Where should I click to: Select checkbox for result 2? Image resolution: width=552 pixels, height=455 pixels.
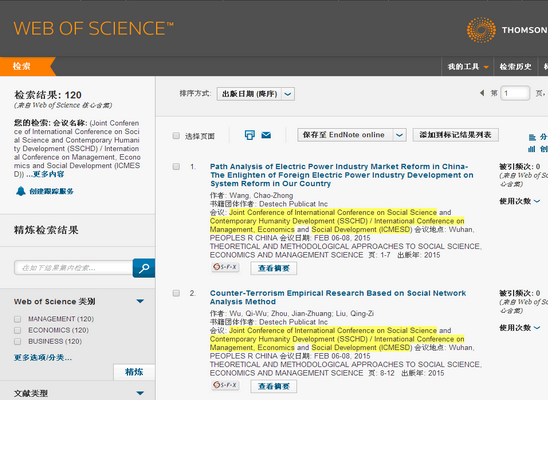[176, 293]
